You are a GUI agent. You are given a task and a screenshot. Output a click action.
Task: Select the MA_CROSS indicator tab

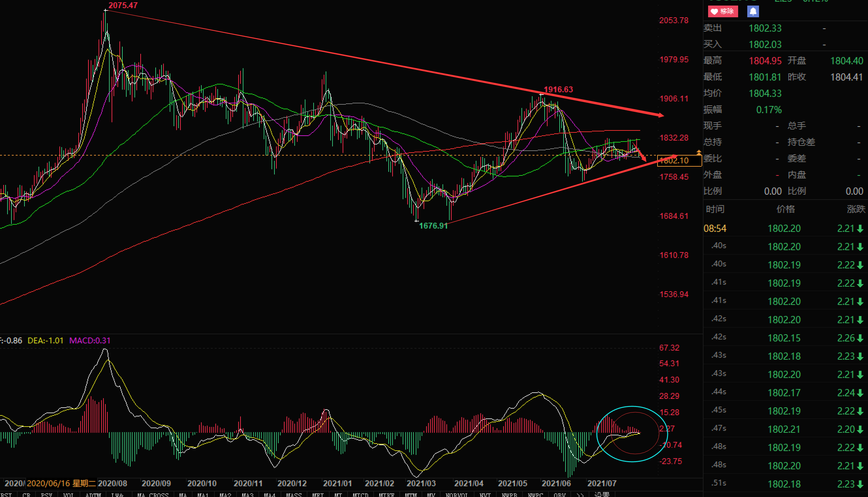(x=153, y=495)
